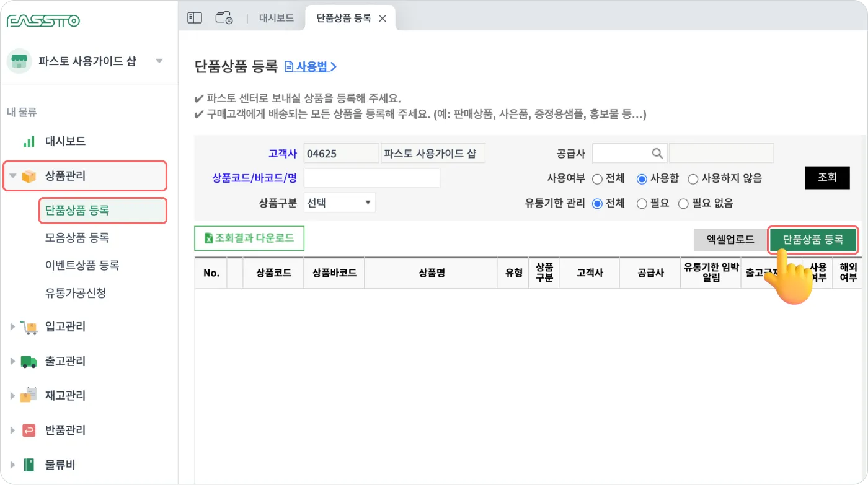Open the 상품구분 선택 dropdown
Viewport: 868px width, 485px height.
coord(340,203)
